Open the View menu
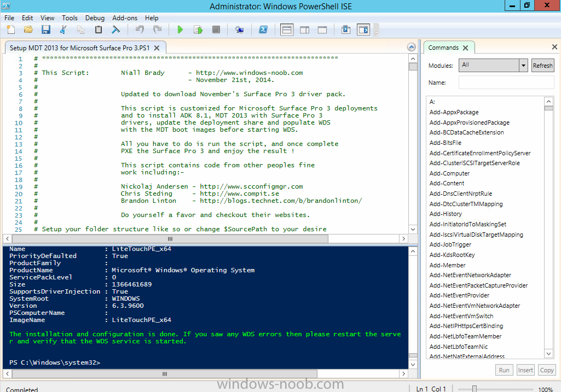The image size is (561, 392). pyautogui.click(x=47, y=18)
